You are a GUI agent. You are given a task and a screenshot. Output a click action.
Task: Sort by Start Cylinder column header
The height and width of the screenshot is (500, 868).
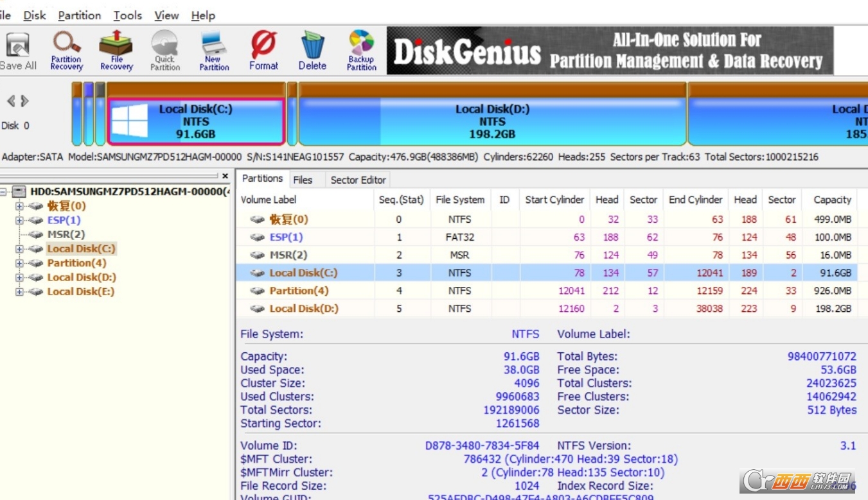point(554,200)
